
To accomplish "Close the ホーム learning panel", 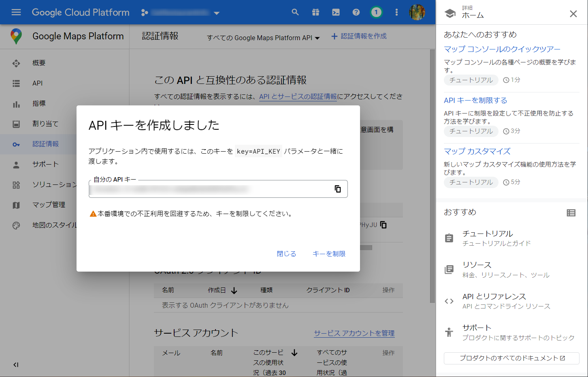I will [573, 14].
